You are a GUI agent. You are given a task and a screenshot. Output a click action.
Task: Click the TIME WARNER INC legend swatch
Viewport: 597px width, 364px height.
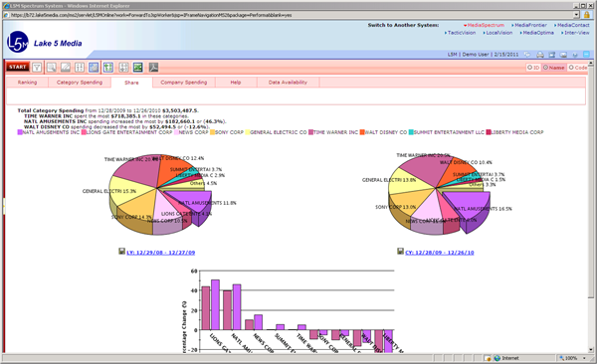click(x=311, y=132)
